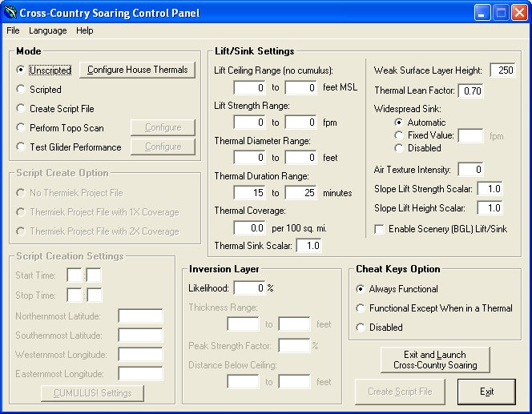The width and height of the screenshot is (532, 414).
Task: Close the Control Panel window
Action: pyautogui.click(x=519, y=13)
